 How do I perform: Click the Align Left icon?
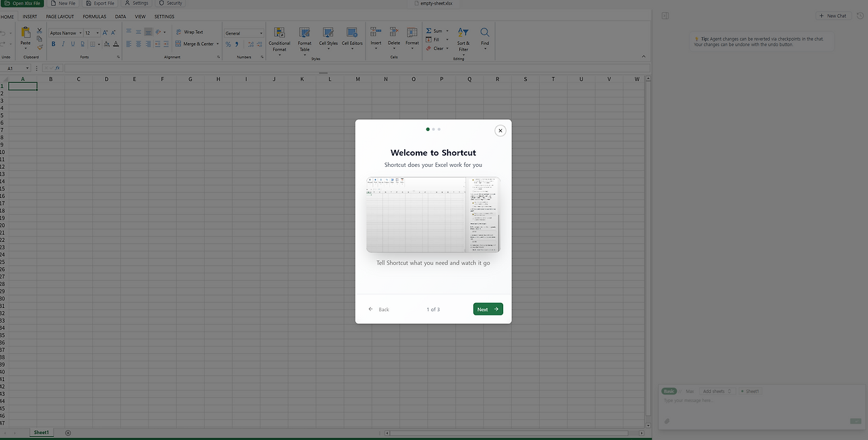coord(129,44)
